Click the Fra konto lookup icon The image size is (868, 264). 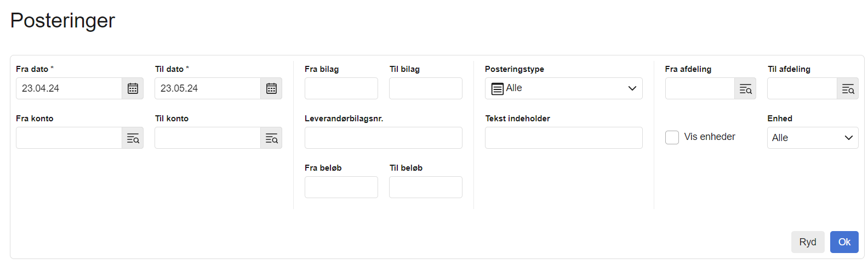133,138
